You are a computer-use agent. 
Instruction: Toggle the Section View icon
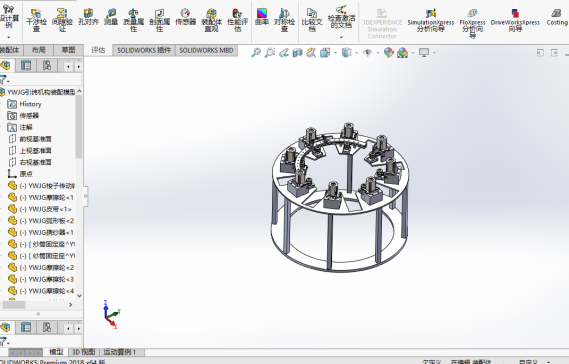298,53
